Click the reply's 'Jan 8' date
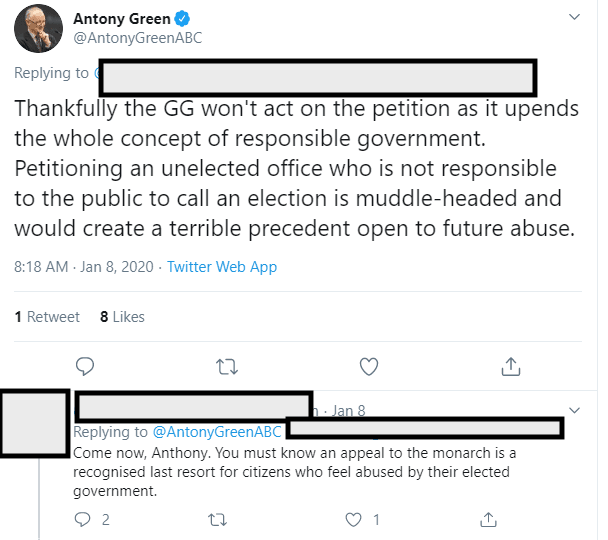608x540 pixels. (x=348, y=411)
